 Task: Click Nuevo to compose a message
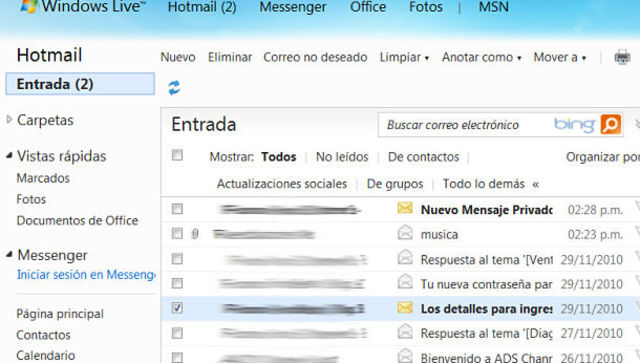click(178, 57)
